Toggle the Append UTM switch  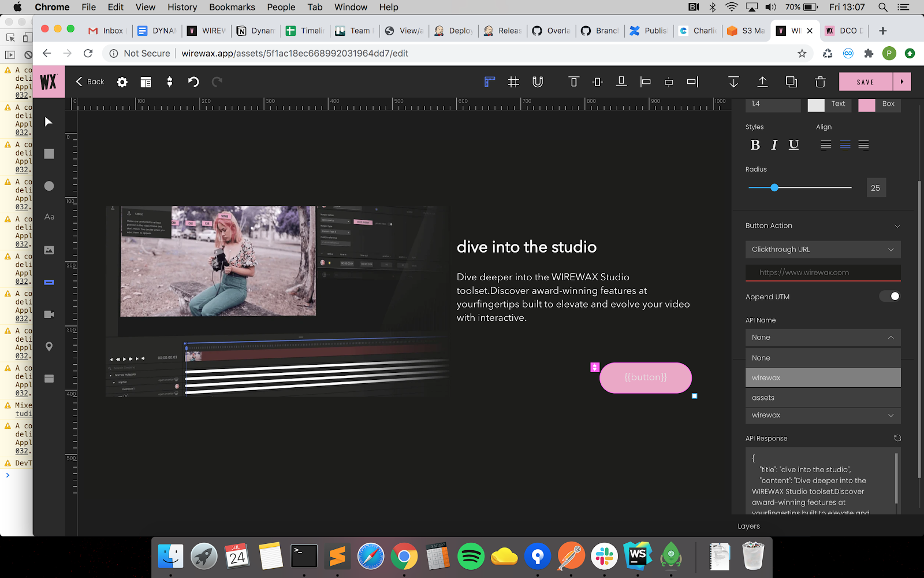889,297
